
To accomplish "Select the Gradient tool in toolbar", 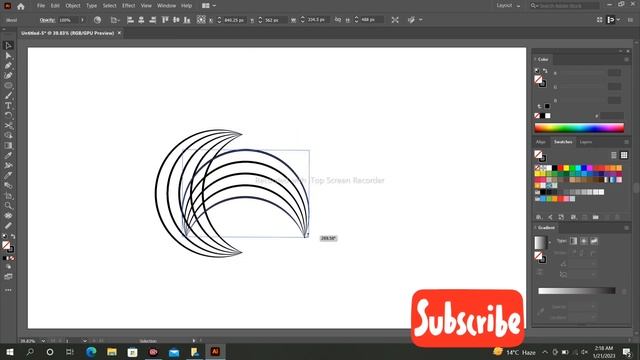I will tap(8, 146).
